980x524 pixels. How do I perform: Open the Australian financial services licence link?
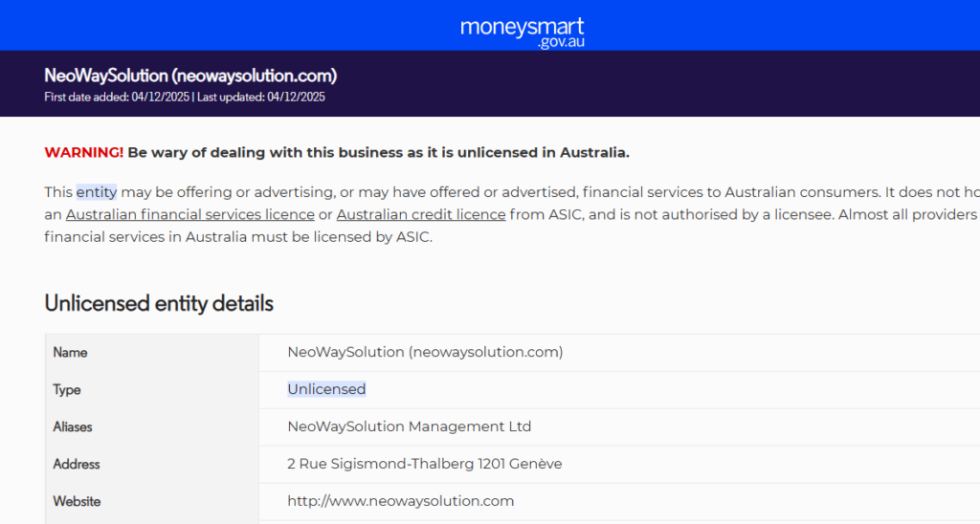(189, 214)
